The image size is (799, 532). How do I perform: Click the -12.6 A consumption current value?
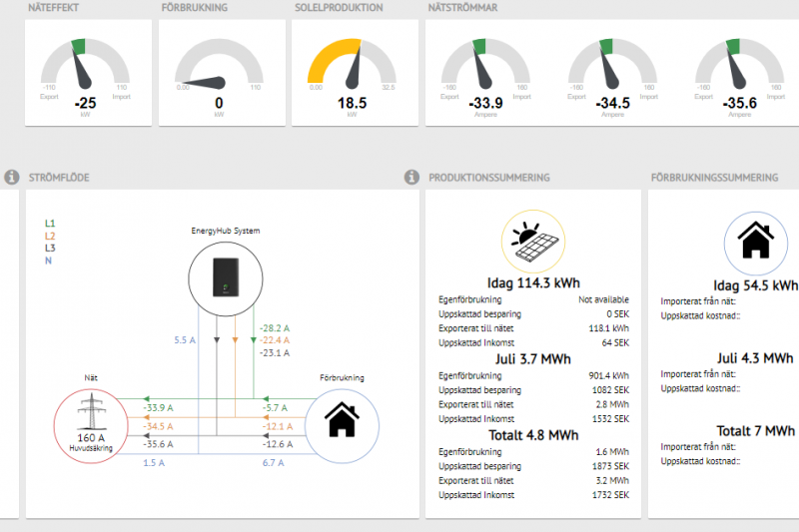(278, 444)
